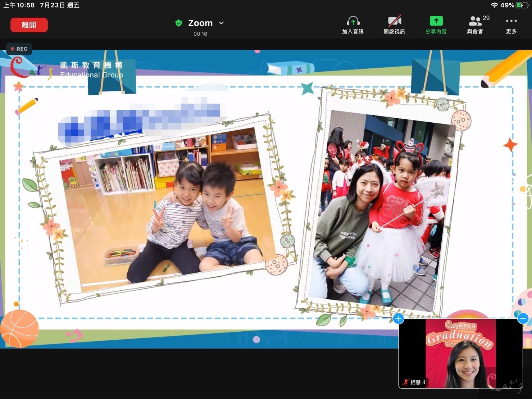The height and width of the screenshot is (399, 532).
Task: Tap the muted microphone icon in the thumbnail
Action: tap(405, 382)
